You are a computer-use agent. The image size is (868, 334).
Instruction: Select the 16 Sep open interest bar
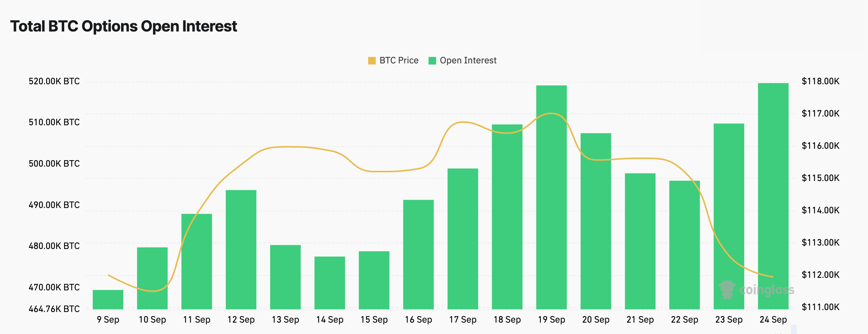pyautogui.click(x=418, y=254)
